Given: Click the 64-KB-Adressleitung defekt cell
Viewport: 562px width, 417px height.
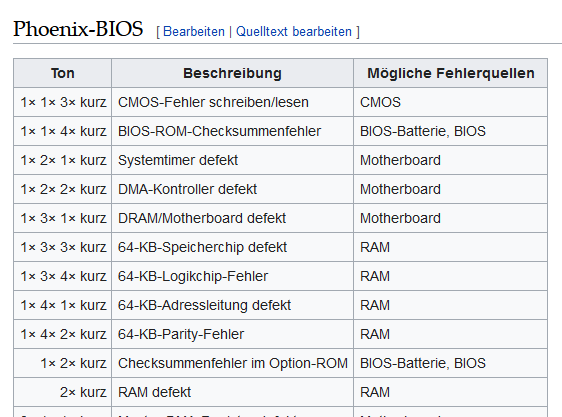Looking at the screenshot, I should 232,305.
